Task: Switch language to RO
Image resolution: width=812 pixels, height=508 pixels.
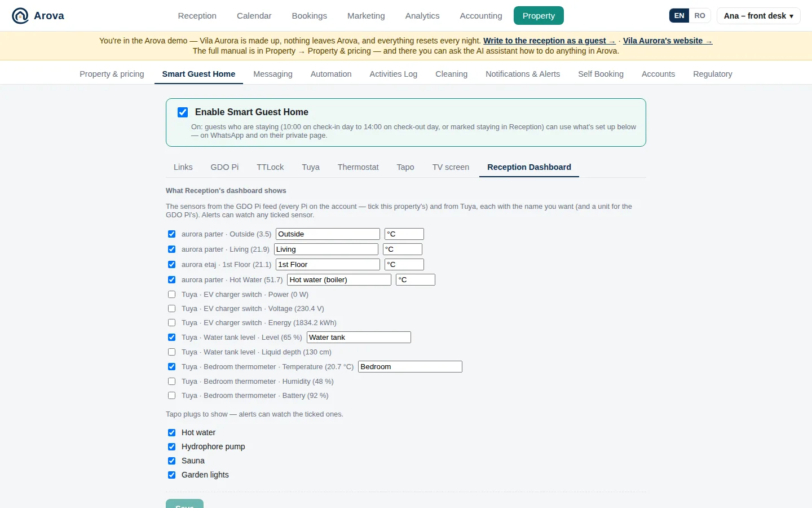Action: pos(700,16)
